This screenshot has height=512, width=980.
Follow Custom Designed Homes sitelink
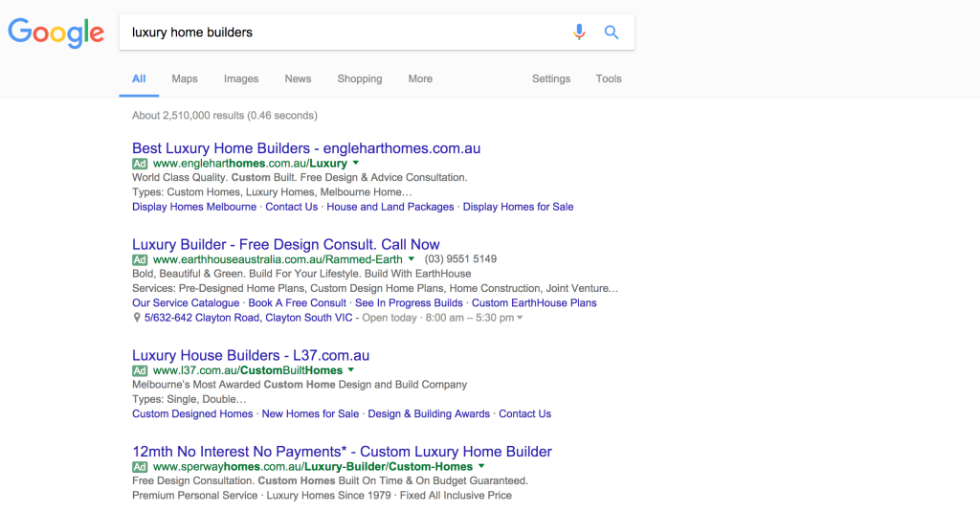tap(192, 413)
